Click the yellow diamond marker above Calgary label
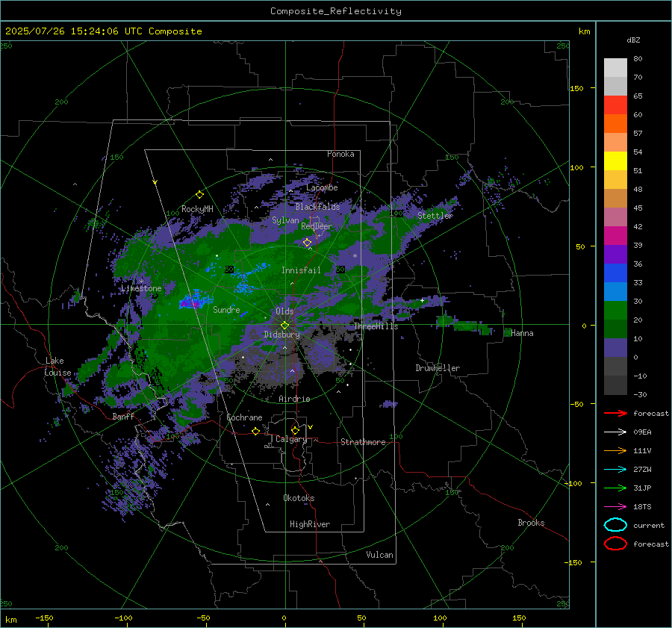The height and width of the screenshot is (628, 672). pyautogui.click(x=295, y=430)
